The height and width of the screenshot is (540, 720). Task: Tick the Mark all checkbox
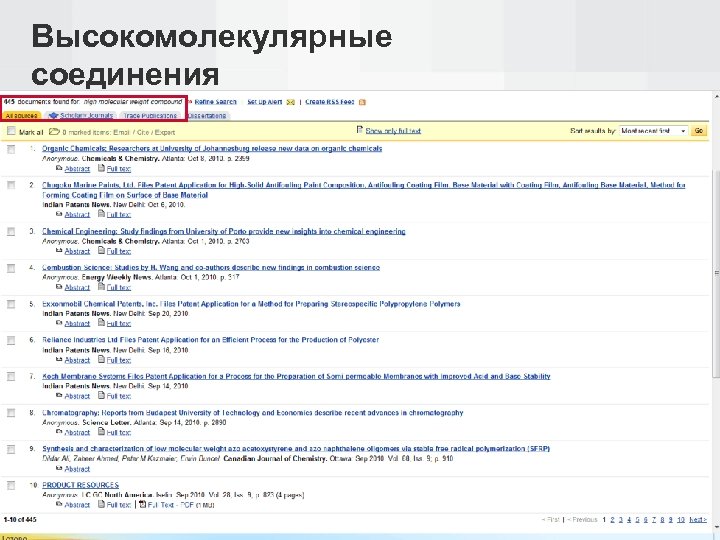click(x=11, y=131)
